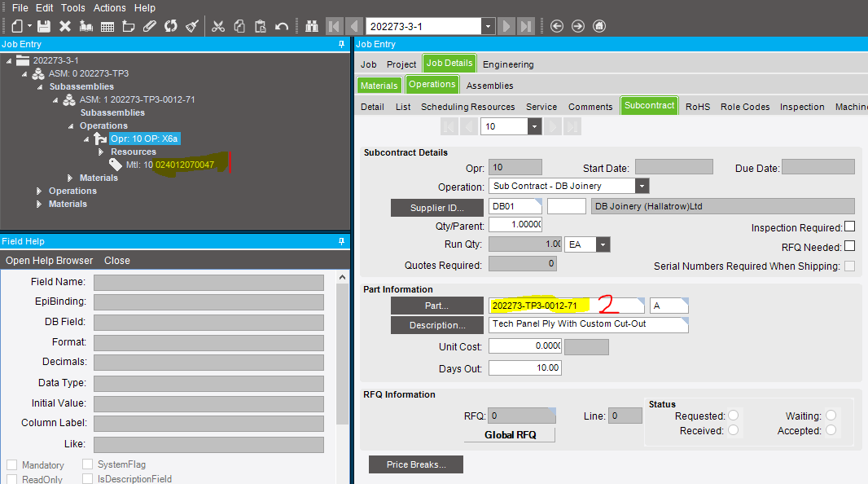Switch to the Inspection tab
This screenshot has width=868, height=484.
[x=802, y=107]
